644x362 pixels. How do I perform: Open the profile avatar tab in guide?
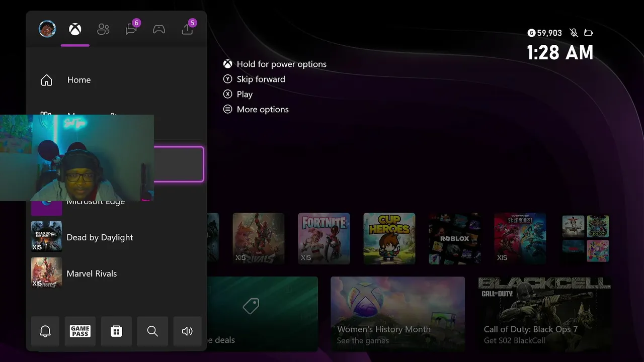(x=47, y=29)
